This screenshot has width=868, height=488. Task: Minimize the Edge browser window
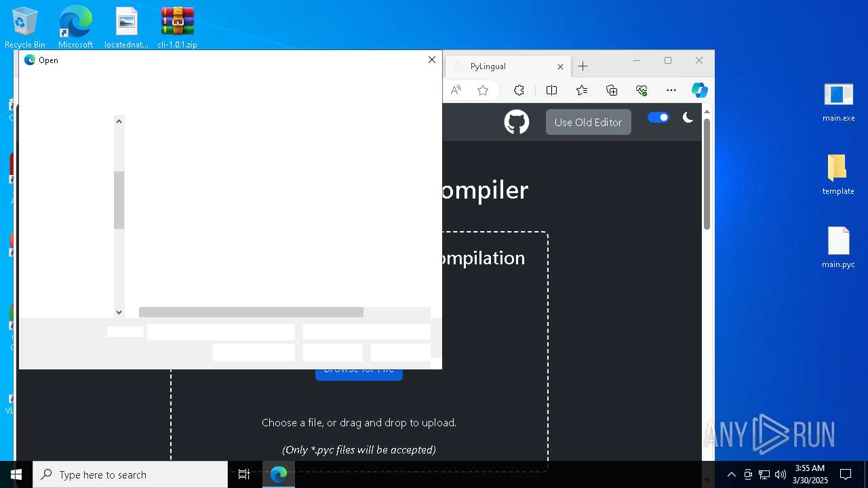pos(637,60)
